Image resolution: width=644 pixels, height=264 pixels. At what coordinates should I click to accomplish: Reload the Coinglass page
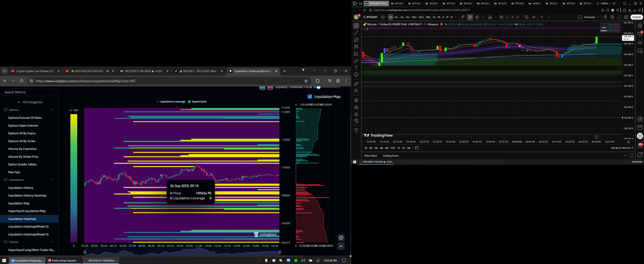point(22,80)
